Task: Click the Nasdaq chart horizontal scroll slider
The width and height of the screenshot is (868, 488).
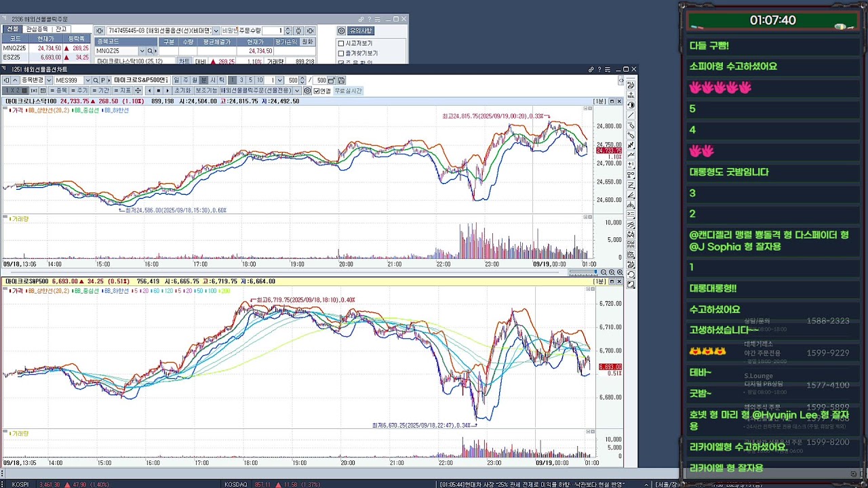Action: click(x=582, y=272)
